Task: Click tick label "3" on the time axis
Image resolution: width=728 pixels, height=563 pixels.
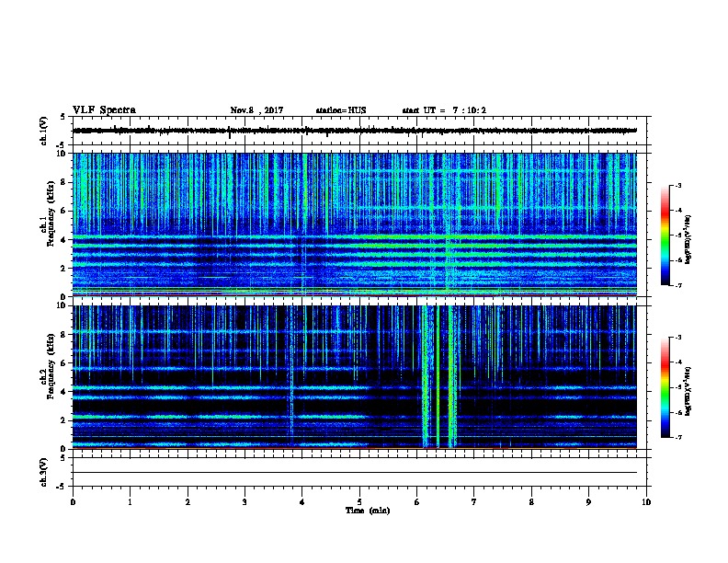Action: [245, 502]
